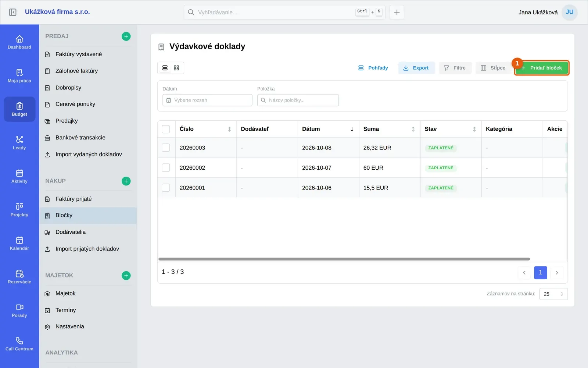Click the table's horizontal scrollbar

click(344, 259)
